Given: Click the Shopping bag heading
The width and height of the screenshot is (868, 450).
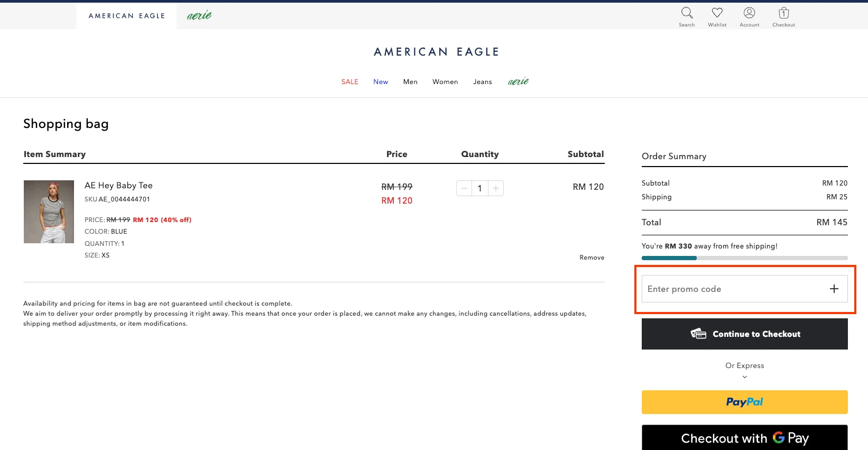Looking at the screenshot, I should pyautogui.click(x=66, y=124).
